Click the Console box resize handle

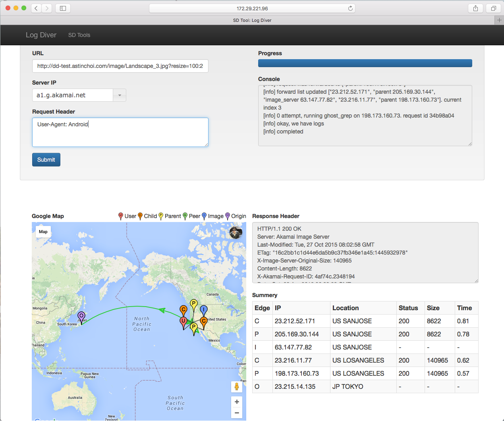[x=470, y=144]
